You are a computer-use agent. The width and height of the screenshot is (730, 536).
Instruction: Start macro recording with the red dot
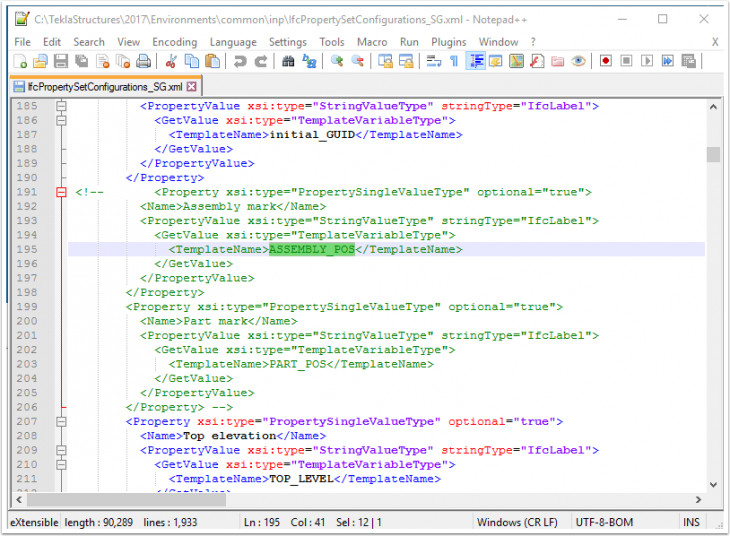tap(606, 61)
